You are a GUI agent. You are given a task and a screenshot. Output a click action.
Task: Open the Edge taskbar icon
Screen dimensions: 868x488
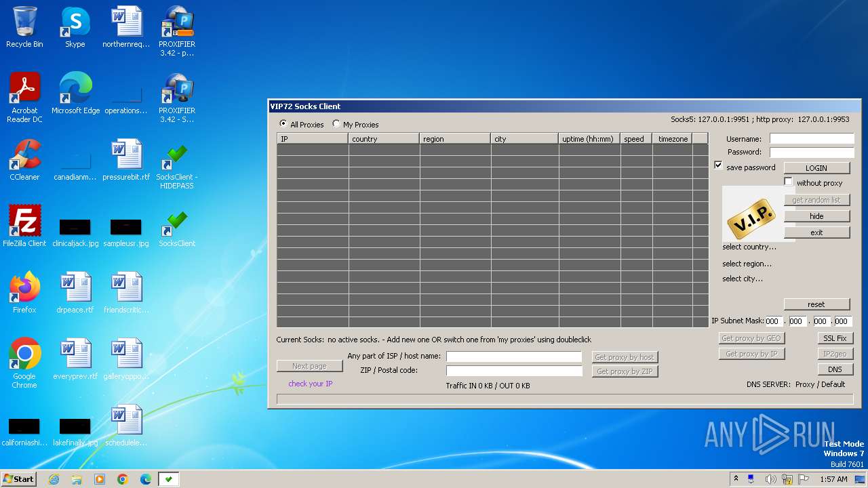tap(146, 479)
